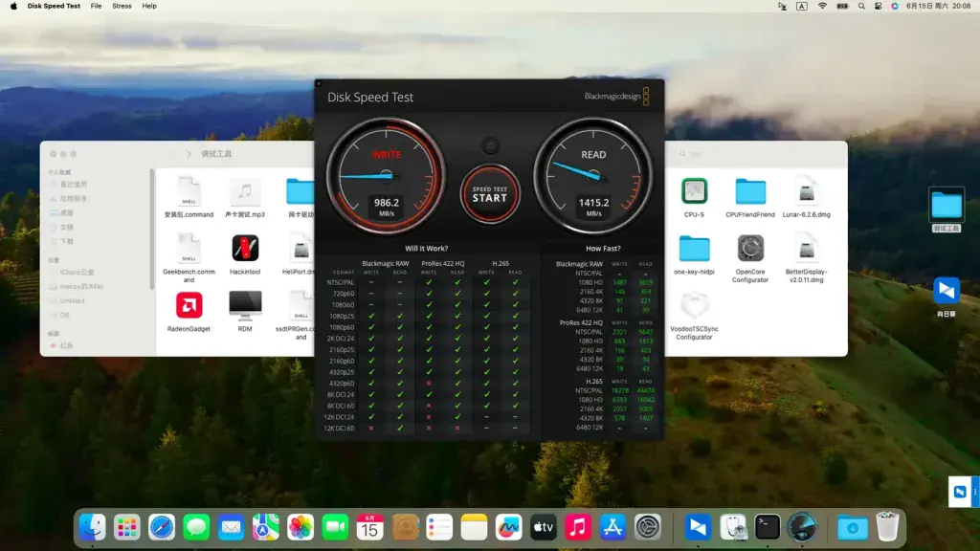Screen dimensions: 980x551
Task: Select iCloud云盘 in Finder sidebar
Action: (x=77, y=273)
